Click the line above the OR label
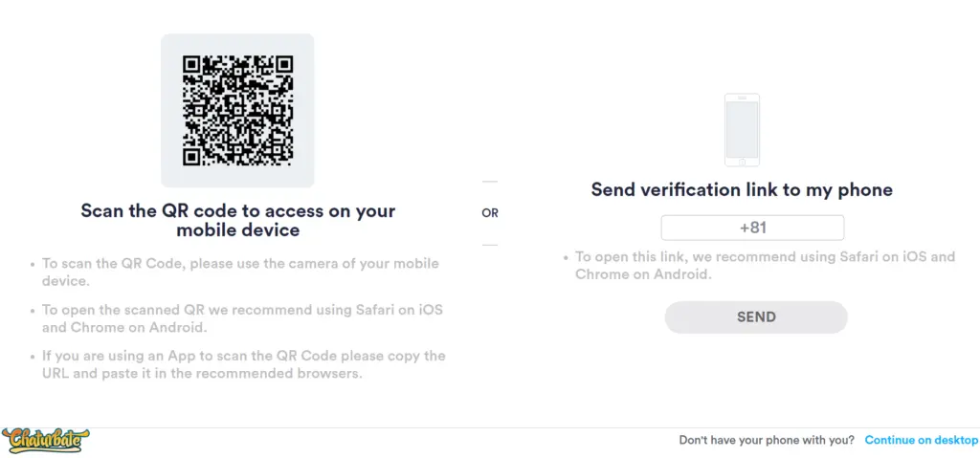The image size is (980, 458). (490, 182)
